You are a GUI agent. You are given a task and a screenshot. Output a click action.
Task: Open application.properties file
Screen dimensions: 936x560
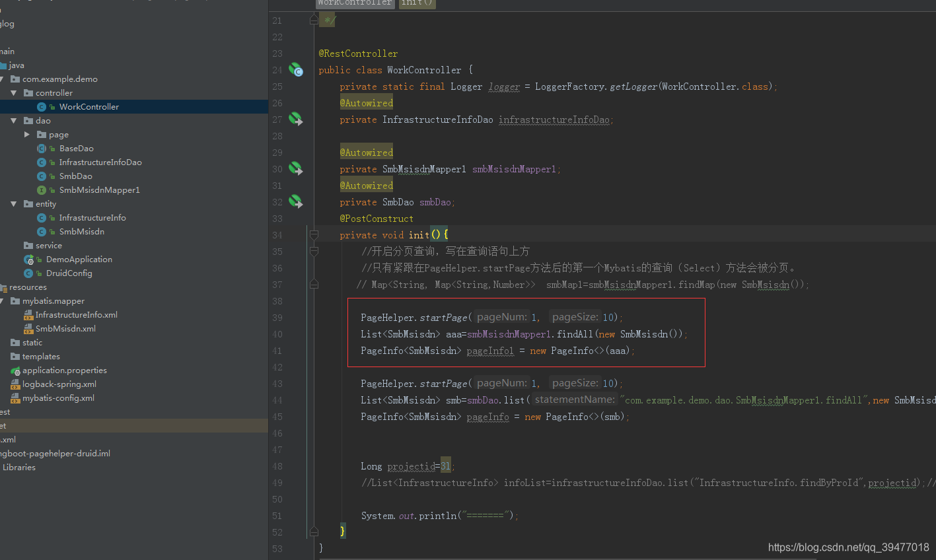65,370
